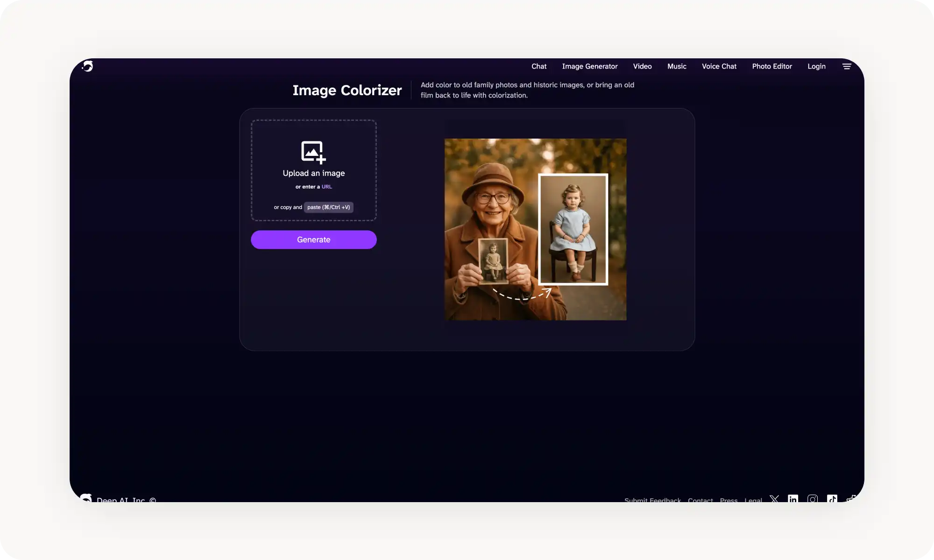Click the Login link

816,66
